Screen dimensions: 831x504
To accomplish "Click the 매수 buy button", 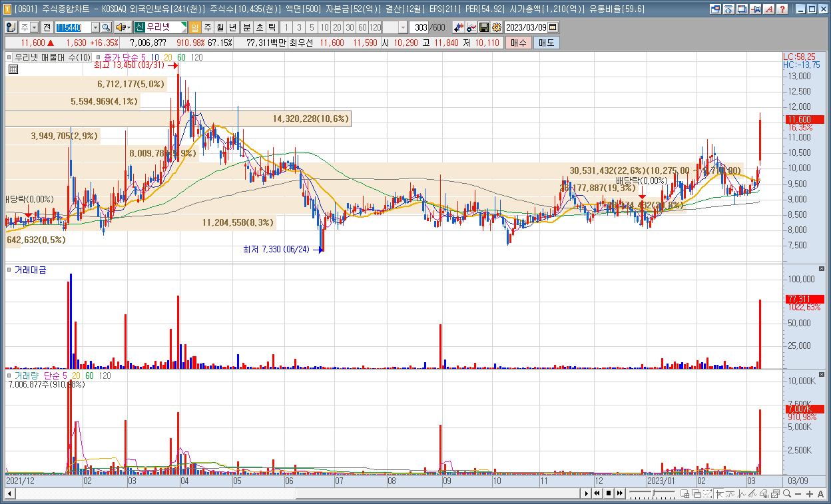I will [x=519, y=43].
